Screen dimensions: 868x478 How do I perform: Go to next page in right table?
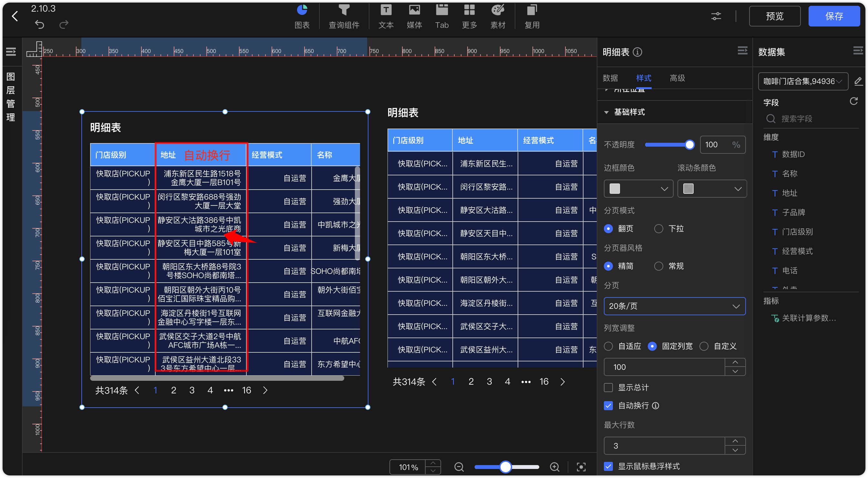563,381
